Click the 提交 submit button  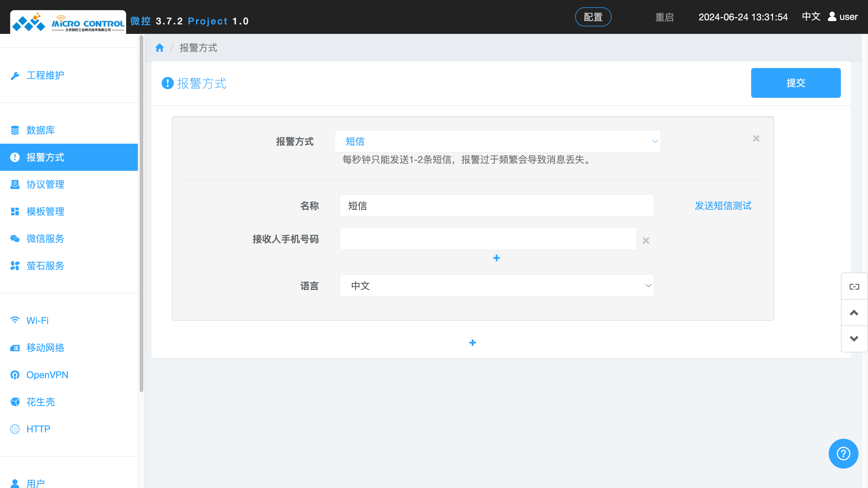(796, 83)
